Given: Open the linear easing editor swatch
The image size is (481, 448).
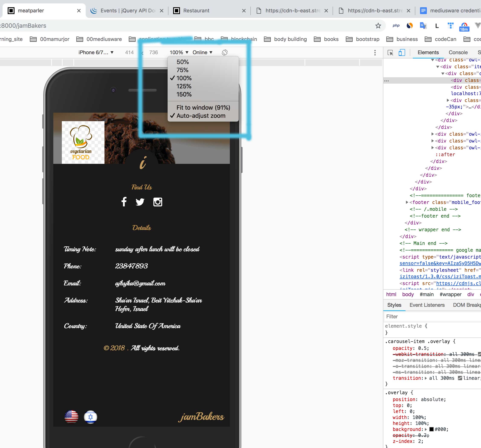Looking at the screenshot, I should (460, 378).
